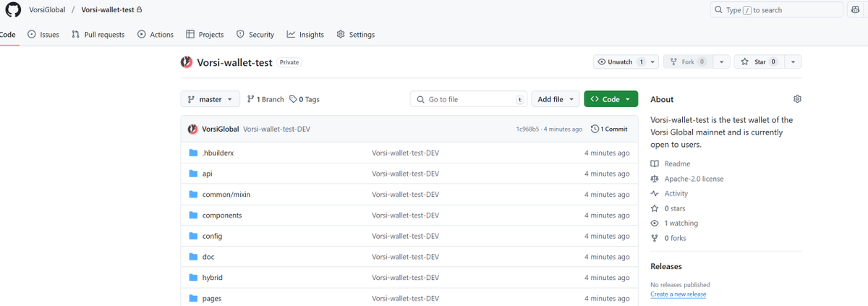This screenshot has height=306, width=868.
Task: Click the book icon beside Readme
Action: (x=655, y=164)
